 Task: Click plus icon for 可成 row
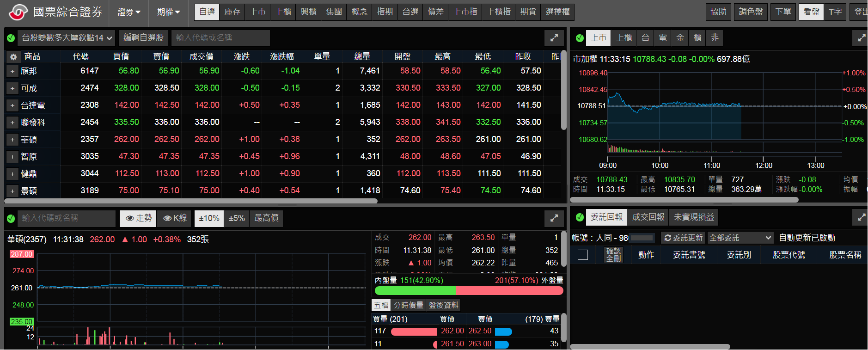[x=12, y=88]
